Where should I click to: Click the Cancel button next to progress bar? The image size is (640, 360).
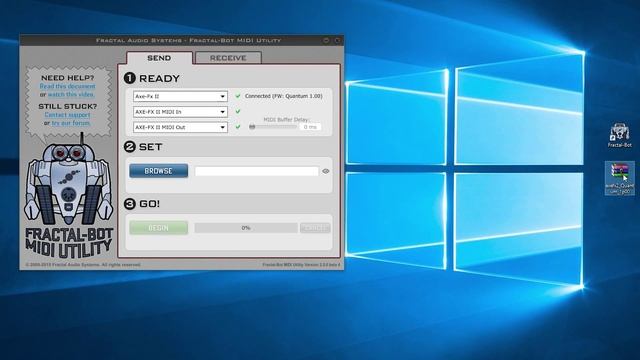coord(315,228)
